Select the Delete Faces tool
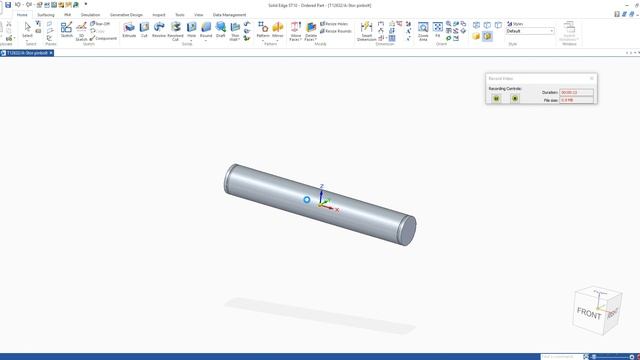This screenshot has width=640, height=360. pos(311,31)
